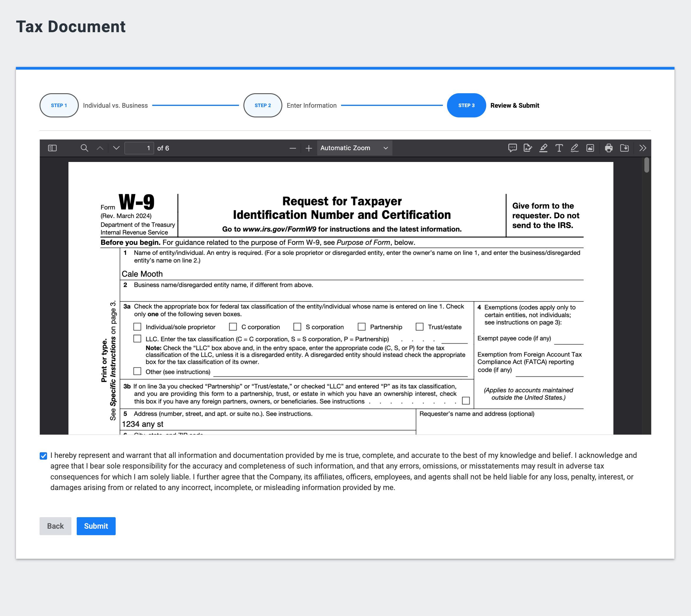Click the address field 1234 any st
This screenshot has width=691, height=616.
tap(268, 424)
